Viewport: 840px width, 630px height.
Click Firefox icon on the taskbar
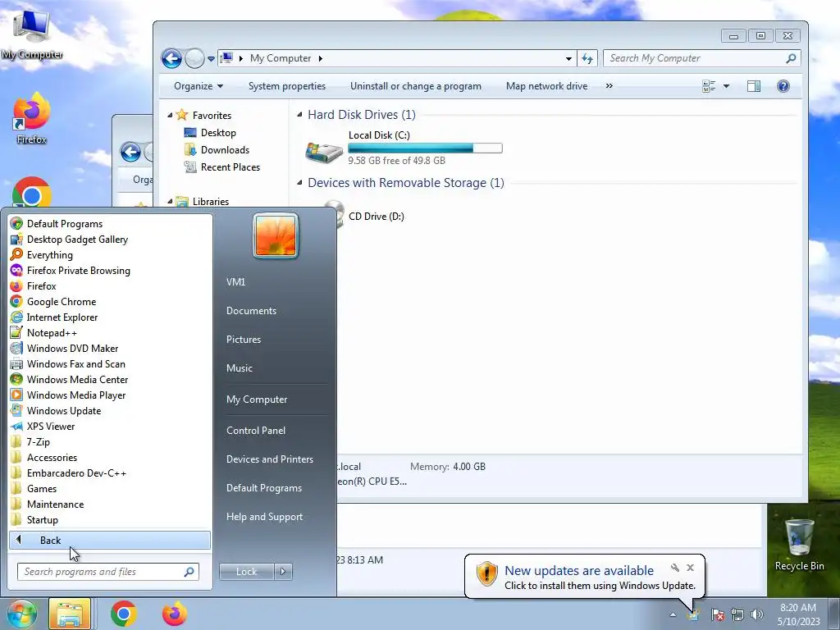[175, 614]
